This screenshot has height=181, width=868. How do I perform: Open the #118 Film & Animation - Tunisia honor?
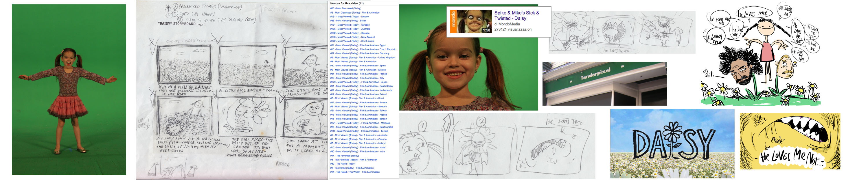[x=359, y=131]
